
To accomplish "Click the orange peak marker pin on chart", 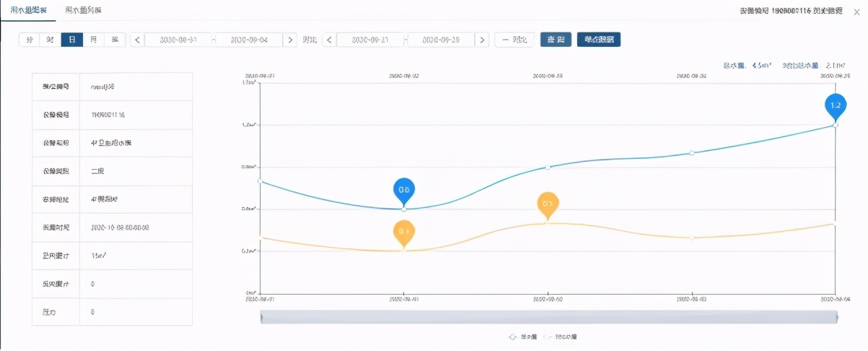I will [x=548, y=204].
